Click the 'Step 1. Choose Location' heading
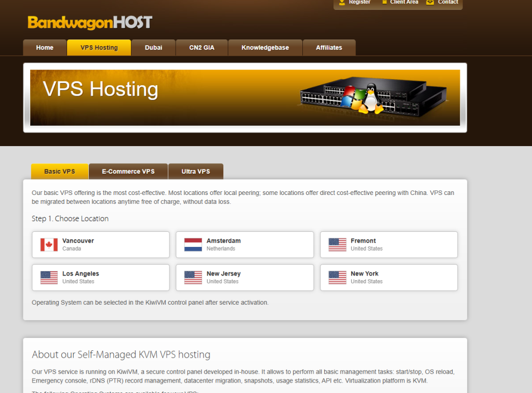The width and height of the screenshot is (532, 393). [70, 218]
